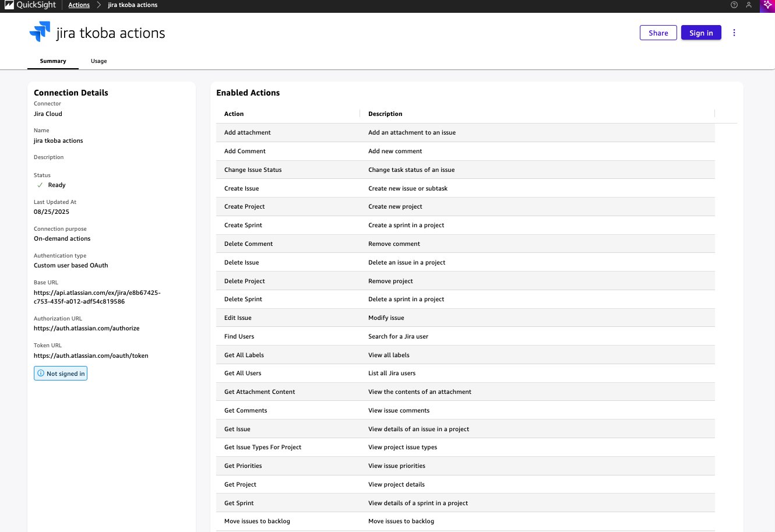Select the Summary tab
This screenshot has height=532, width=775.
pos(53,61)
